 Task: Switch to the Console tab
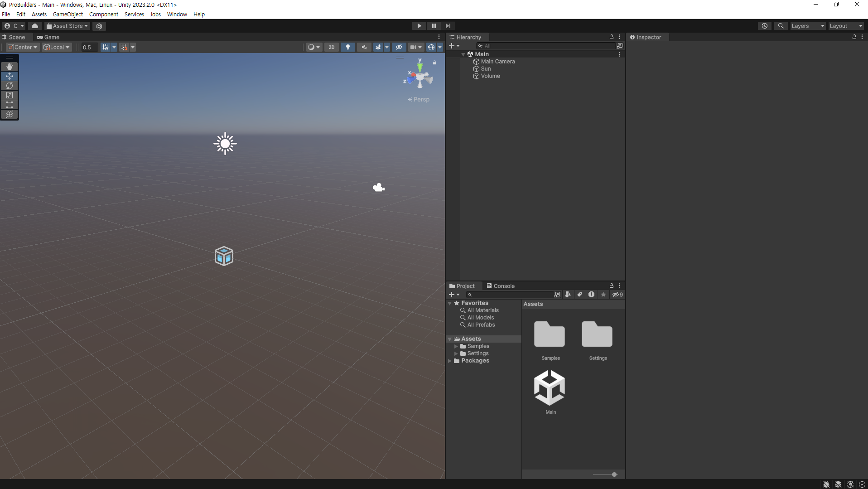point(501,286)
